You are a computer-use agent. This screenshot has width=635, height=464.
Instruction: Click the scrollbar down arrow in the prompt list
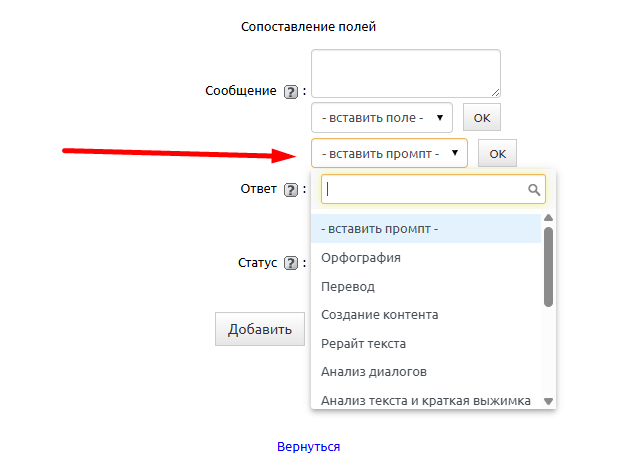pyautogui.click(x=548, y=400)
